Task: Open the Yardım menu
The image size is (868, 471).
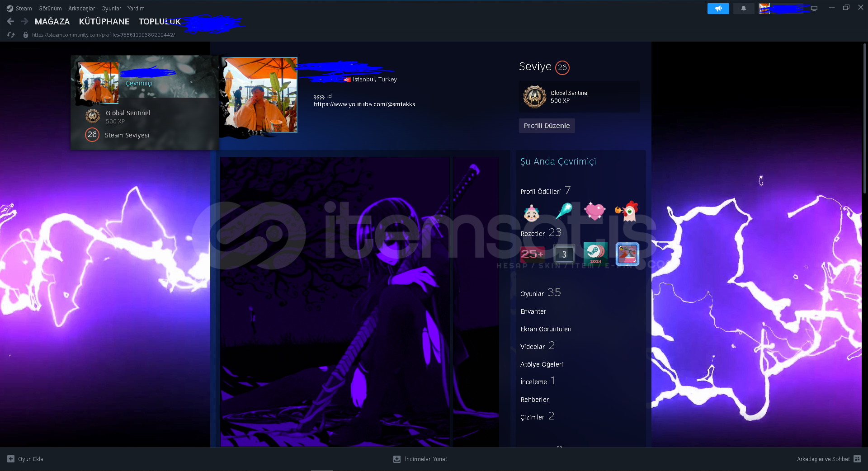Action: click(136, 8)
